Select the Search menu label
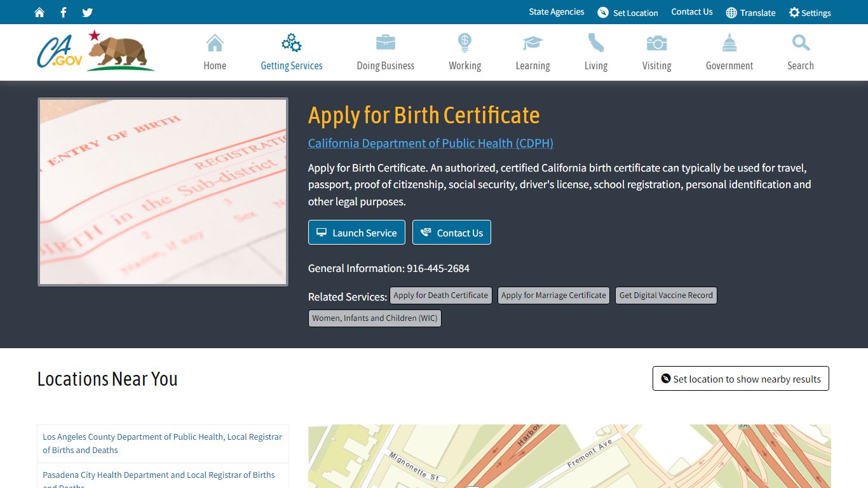Screen dimensions: 868x488 801,65
